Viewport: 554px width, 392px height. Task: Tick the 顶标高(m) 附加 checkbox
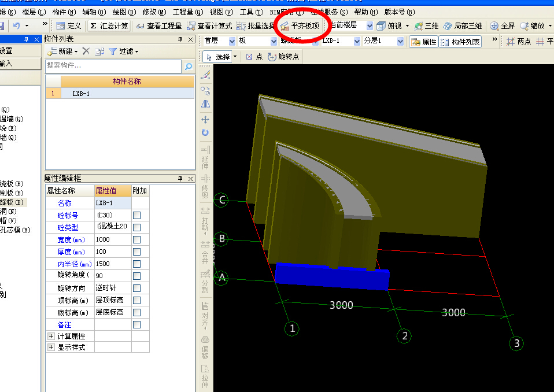136,300
